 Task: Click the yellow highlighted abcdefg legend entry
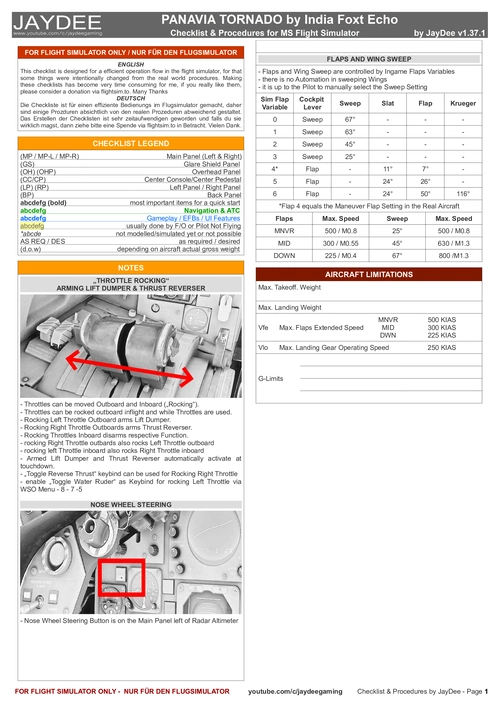[32, 226]
